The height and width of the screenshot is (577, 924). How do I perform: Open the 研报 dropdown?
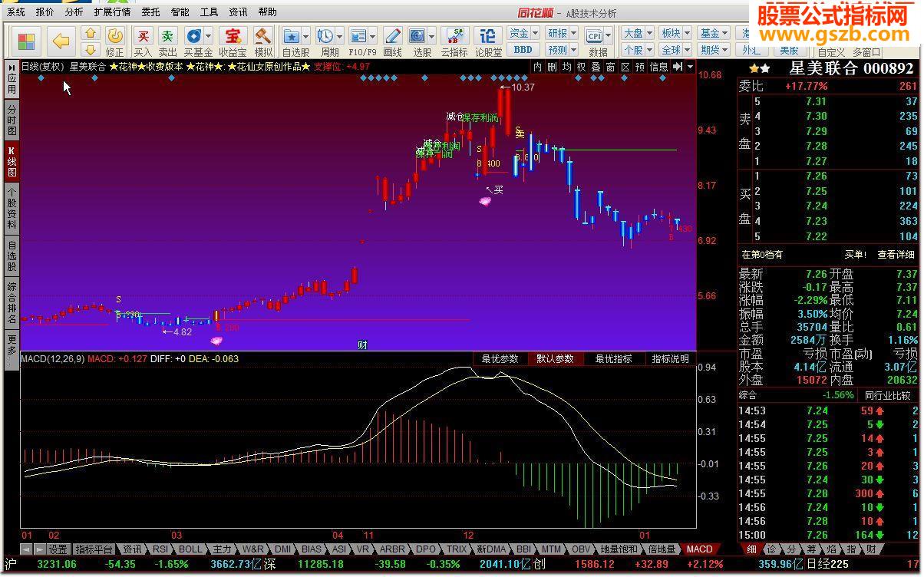coord(562,33)
